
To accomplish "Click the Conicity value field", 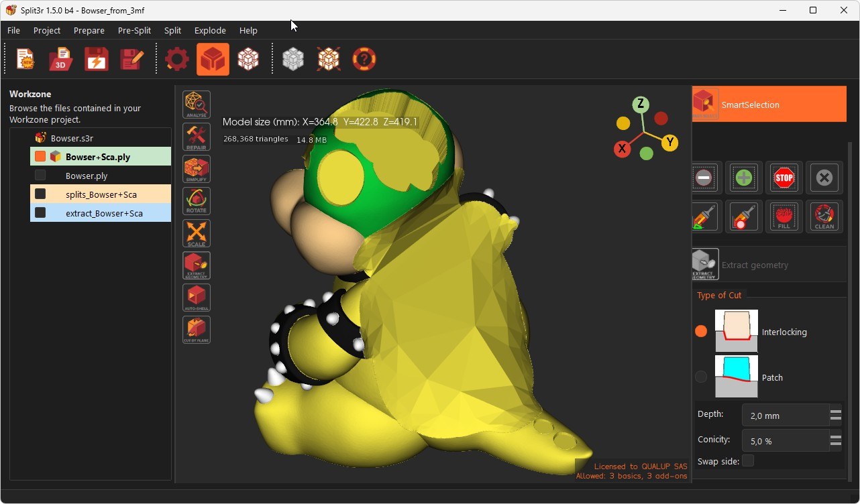I will 786,441.
